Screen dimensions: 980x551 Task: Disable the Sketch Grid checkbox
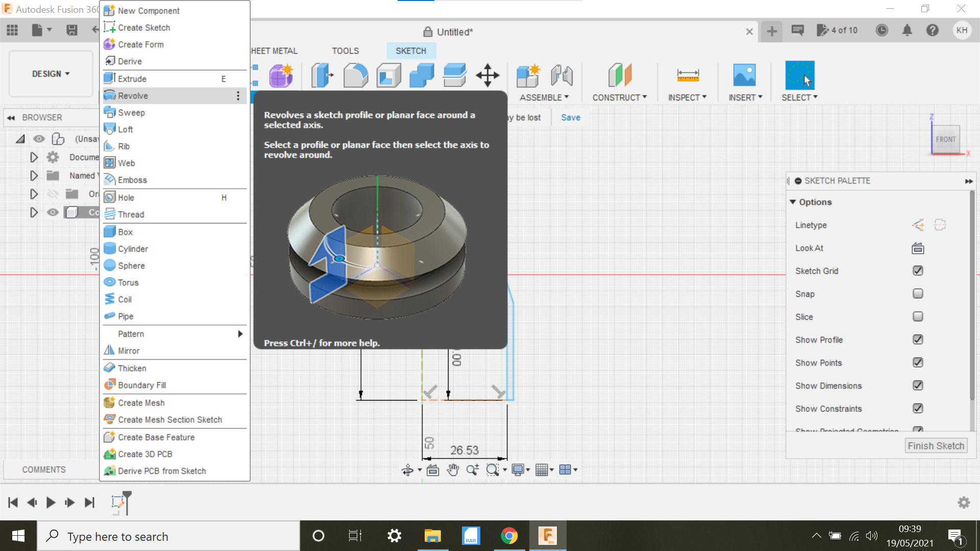(x=917, y=270)
